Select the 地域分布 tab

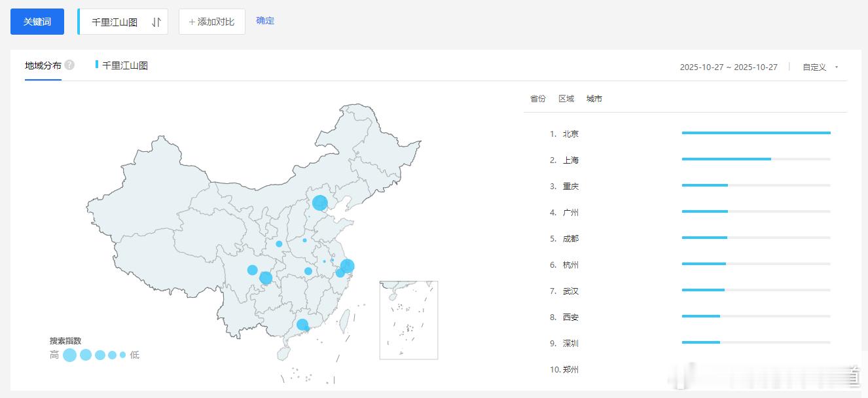(43, 65)
